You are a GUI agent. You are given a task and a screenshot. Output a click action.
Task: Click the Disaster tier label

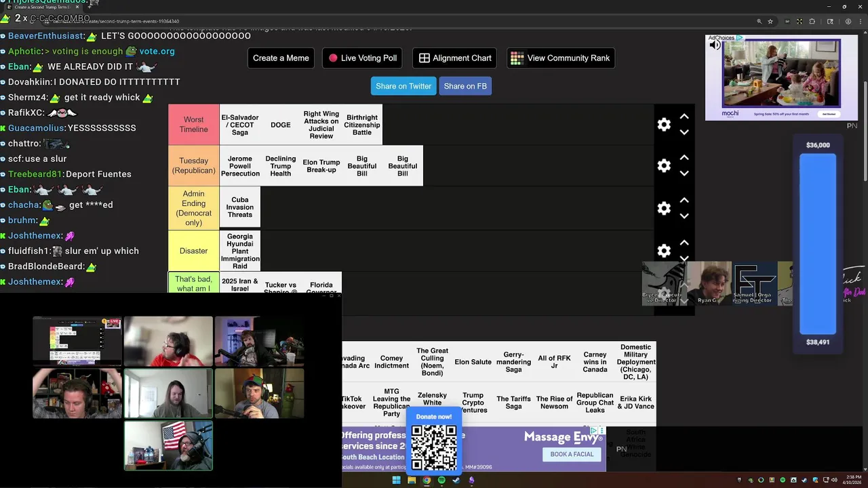coord(194,251)
